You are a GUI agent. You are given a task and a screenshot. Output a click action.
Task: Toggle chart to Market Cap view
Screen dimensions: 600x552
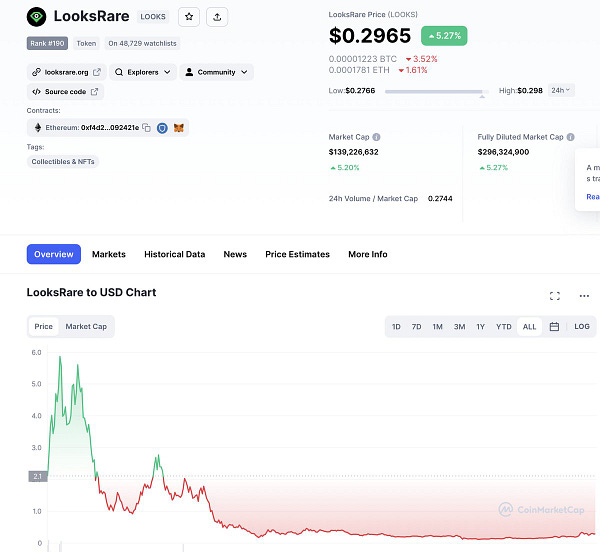pos(86,326)
